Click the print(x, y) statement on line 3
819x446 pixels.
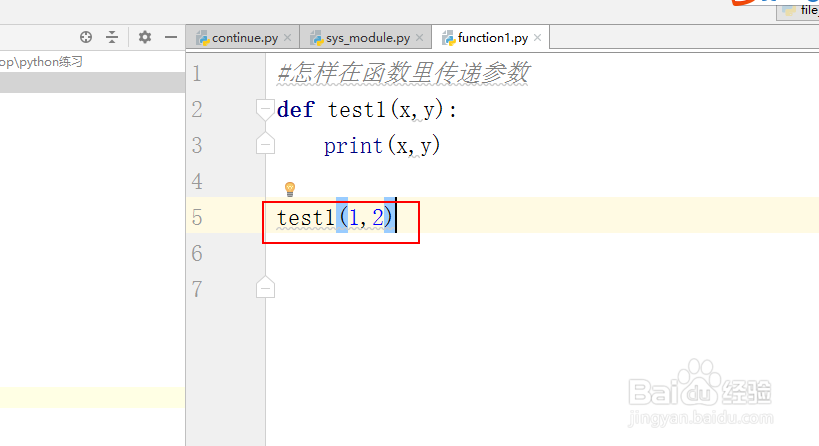[x=382, y=146]
